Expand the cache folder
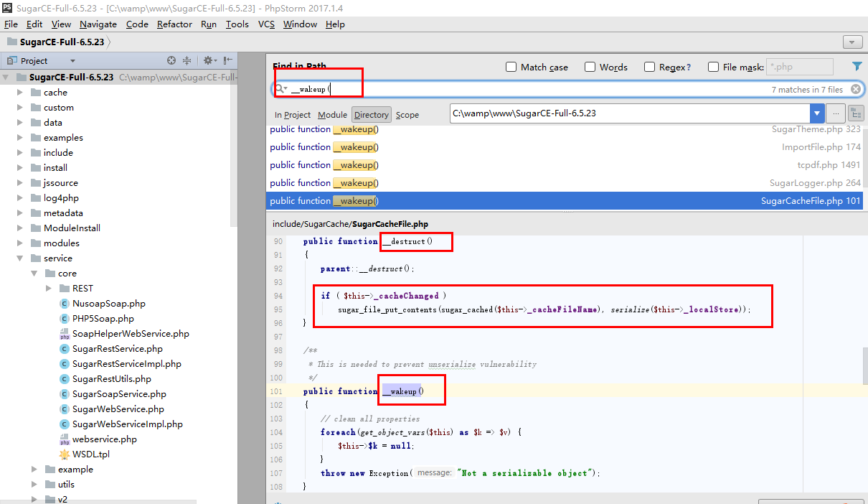 20,93
